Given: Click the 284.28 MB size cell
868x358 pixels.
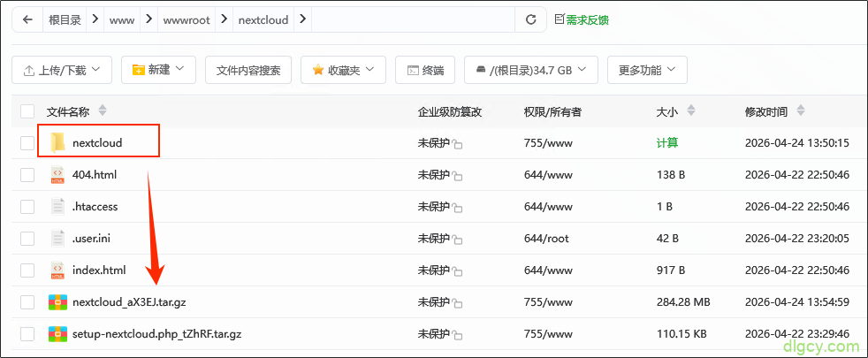Looking at the screenshot, I should (x=683, y=302).
